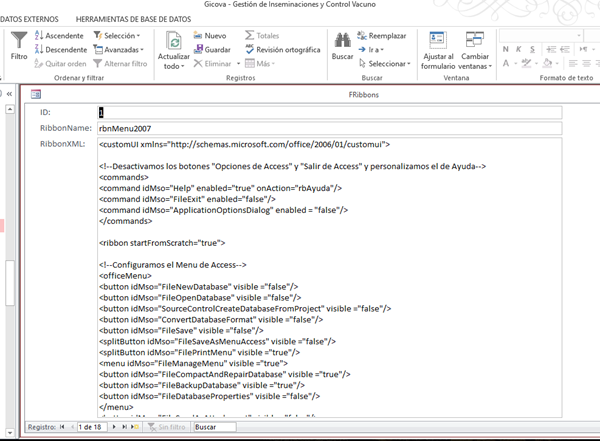Expand the Actualizar todo dropdown arrow
Image resolution: width=600 pixels, height=441 pixels.
coord(183,66)
